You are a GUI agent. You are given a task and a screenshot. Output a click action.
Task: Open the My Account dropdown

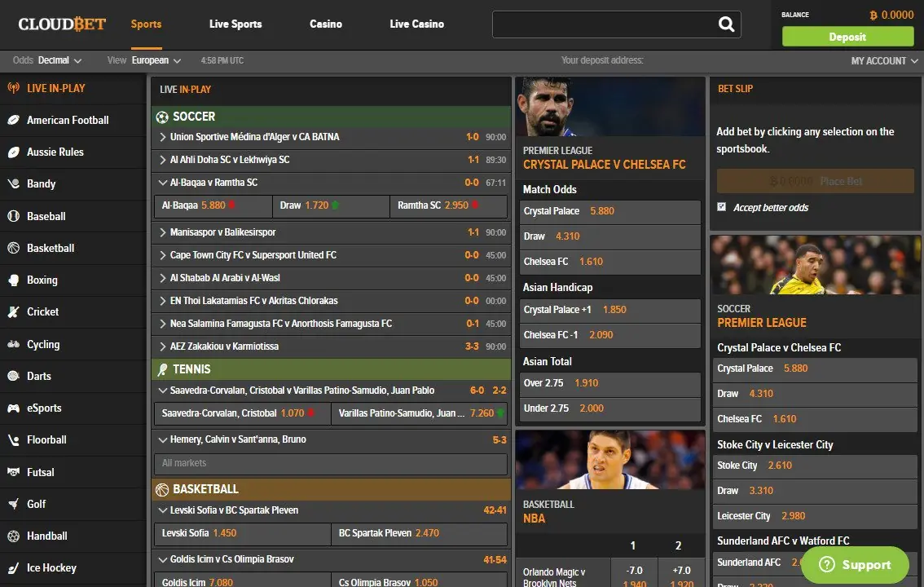(x=885, y=60)
